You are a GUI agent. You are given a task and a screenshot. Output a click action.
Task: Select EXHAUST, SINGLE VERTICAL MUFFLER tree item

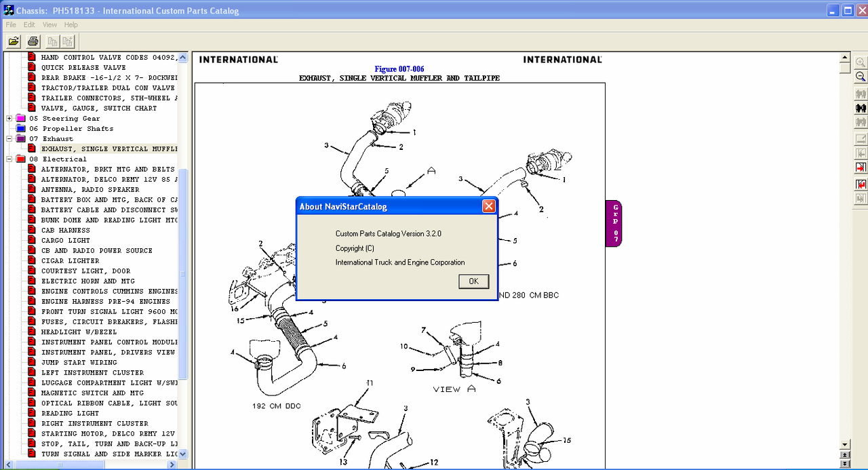pos(108,149)
